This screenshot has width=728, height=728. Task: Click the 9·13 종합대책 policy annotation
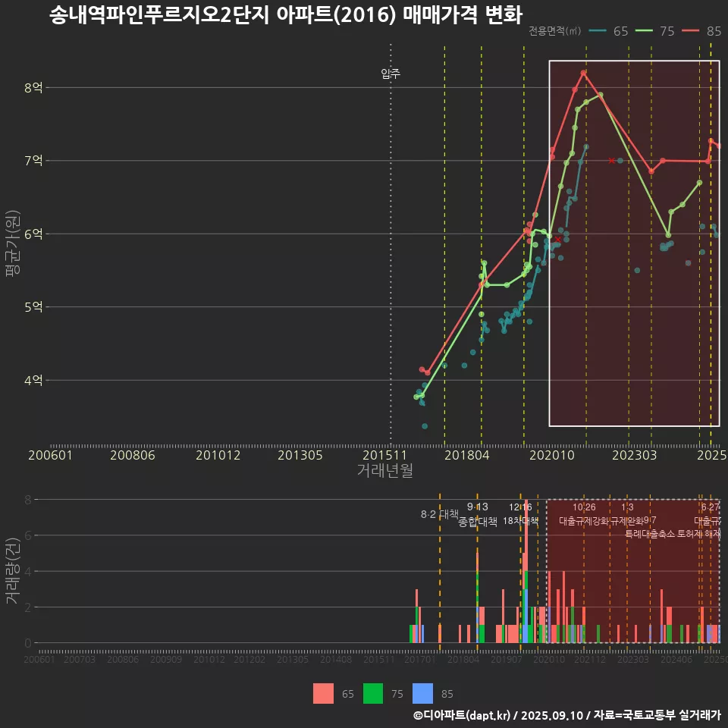click(478, 514)
